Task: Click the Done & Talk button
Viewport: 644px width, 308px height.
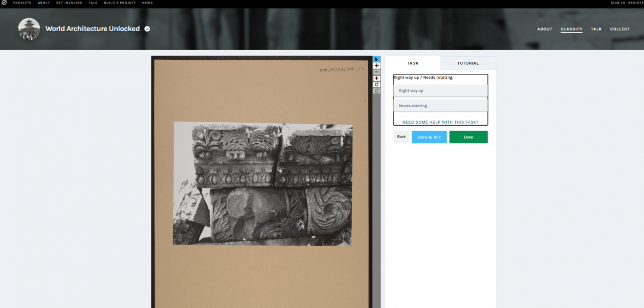Action: 429,137
